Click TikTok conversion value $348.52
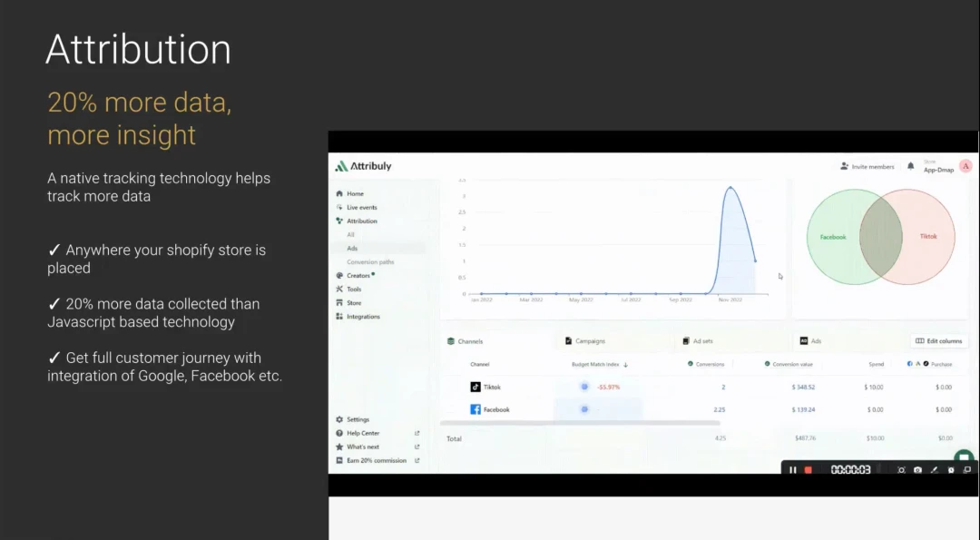 click(803, 388)
